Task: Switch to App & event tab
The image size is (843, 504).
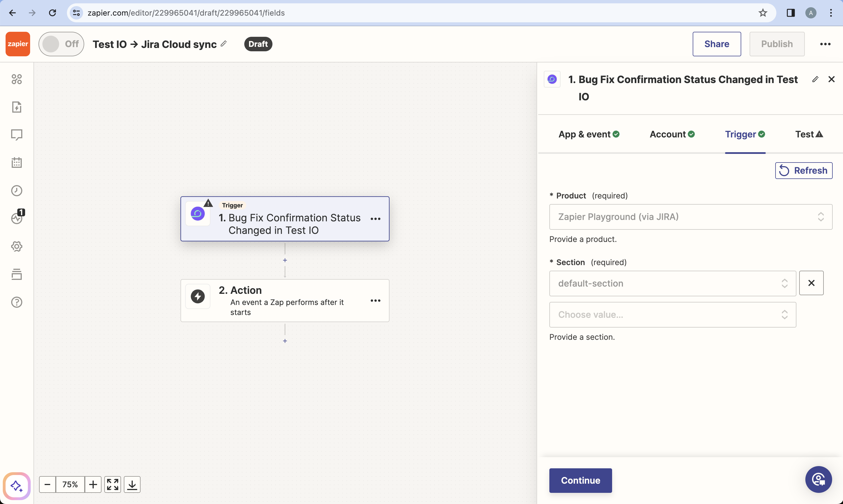Action: [x=589, y=134]
